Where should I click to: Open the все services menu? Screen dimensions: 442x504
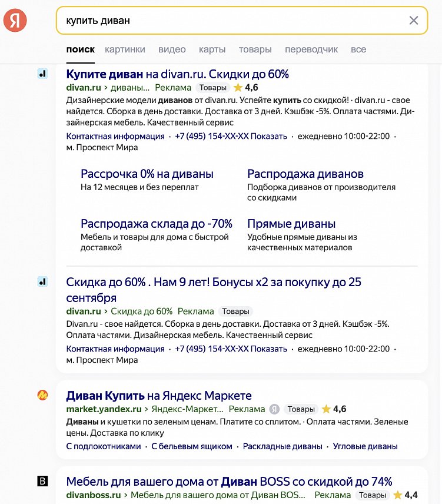pos(357,49)
